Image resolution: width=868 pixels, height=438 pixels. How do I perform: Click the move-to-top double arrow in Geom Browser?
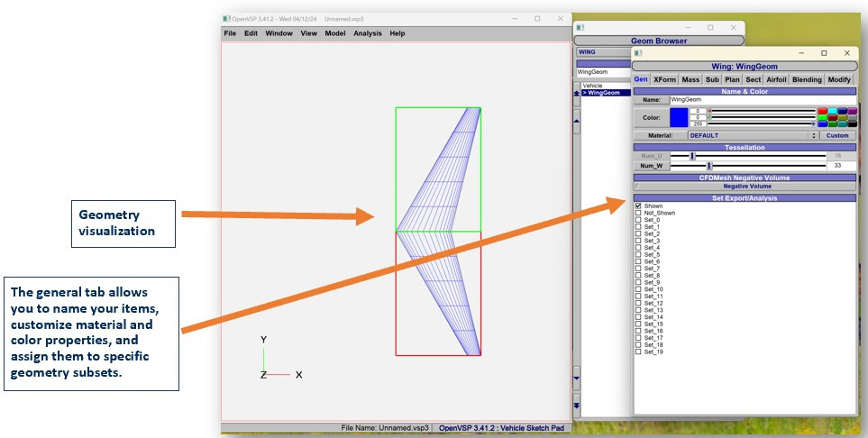pos(577,93)
